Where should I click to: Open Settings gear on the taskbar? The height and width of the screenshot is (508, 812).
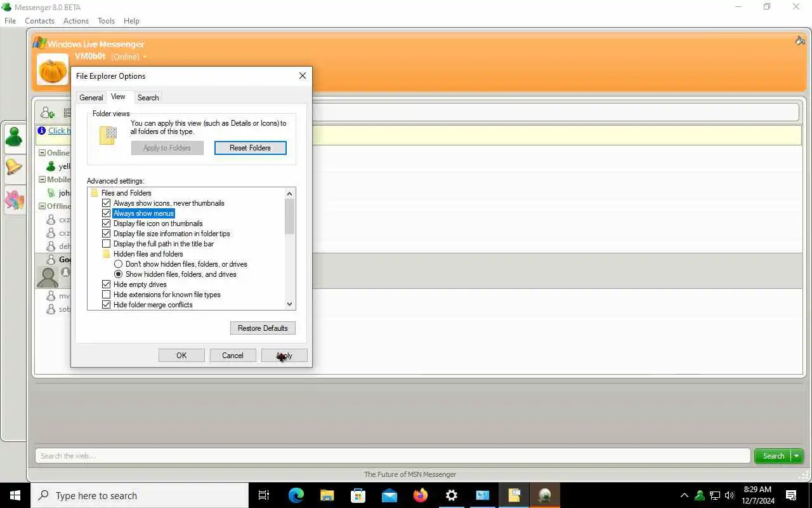coord(451,495)
